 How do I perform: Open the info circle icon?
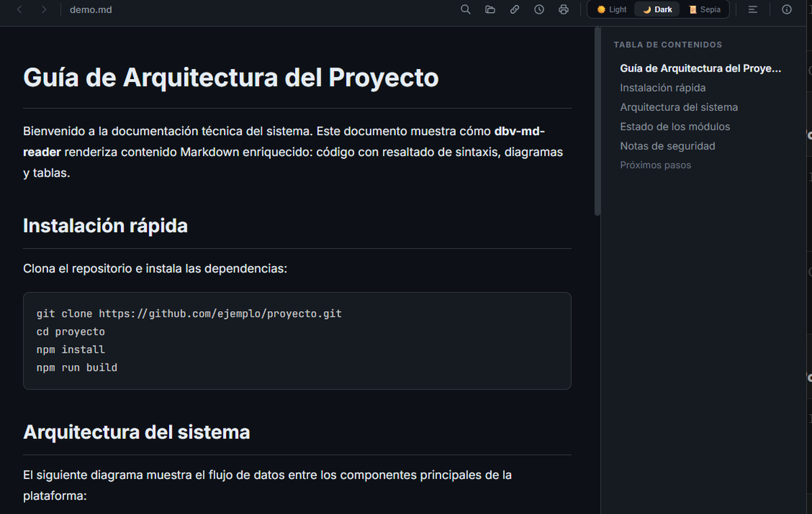tap(786, 9)
